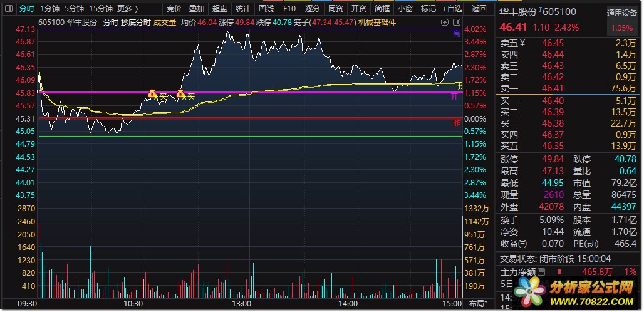The image size is (644, 312).
Task: Click the split-panel icon beside the up-arrow
Action: tap(457, 23)
